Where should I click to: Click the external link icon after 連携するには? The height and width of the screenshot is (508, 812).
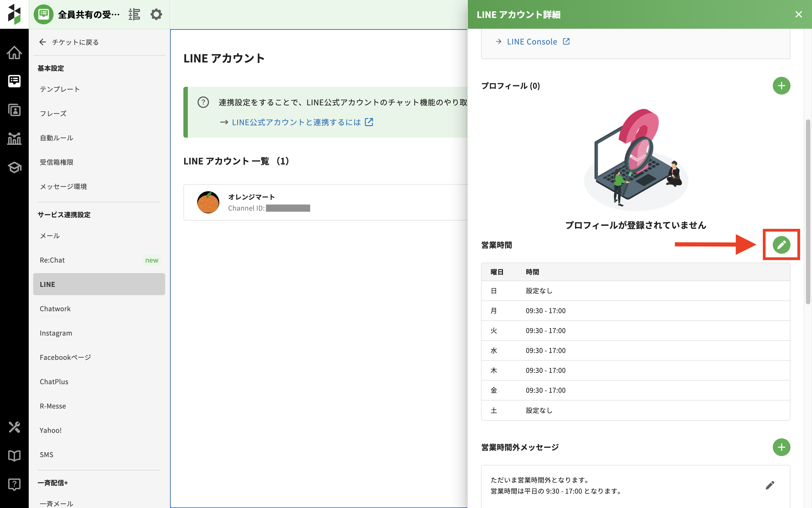point(369,122)
